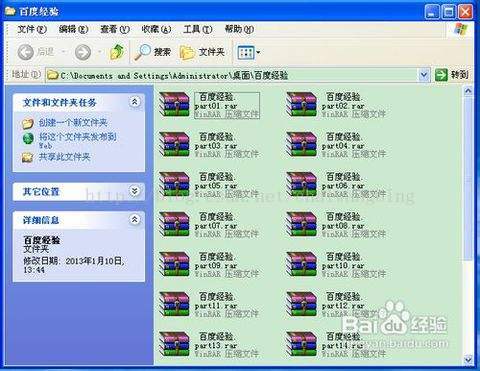Click 创建一个新文件夹 link
This screenshot has width=480, height=371.
point(73,123)
